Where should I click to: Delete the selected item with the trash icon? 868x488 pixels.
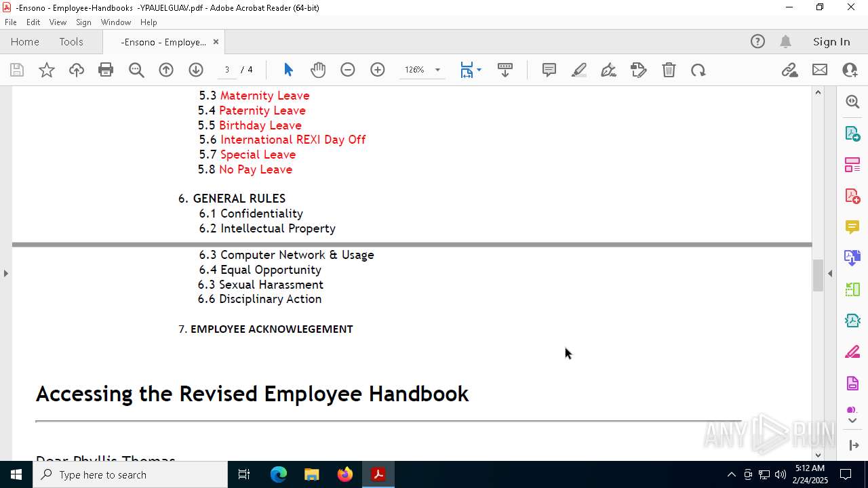(x=669, y=70)
